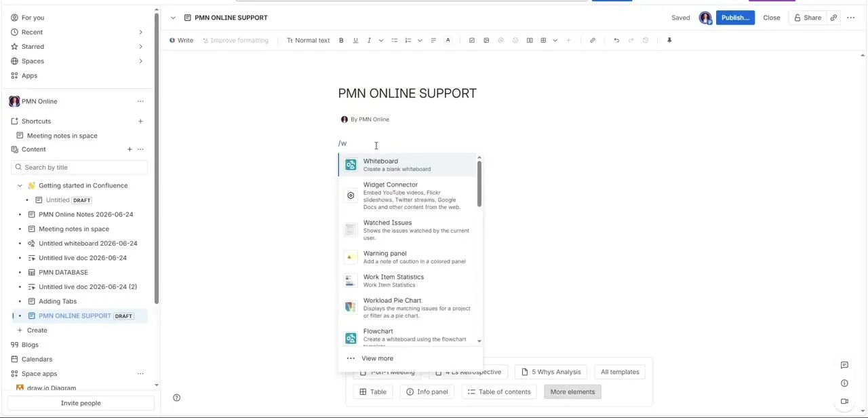
Task: Open Blogs section
Action: click(30, 345)
